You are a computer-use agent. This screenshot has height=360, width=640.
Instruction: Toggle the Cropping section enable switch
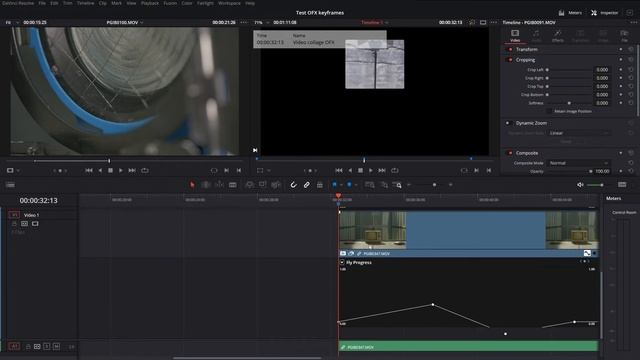(510, 60)
